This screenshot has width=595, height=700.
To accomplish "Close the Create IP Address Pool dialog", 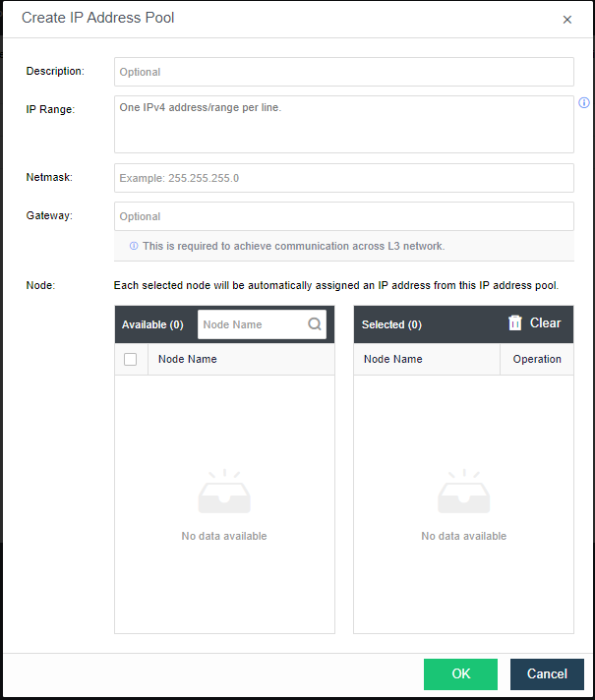I will tap(566, 20).
